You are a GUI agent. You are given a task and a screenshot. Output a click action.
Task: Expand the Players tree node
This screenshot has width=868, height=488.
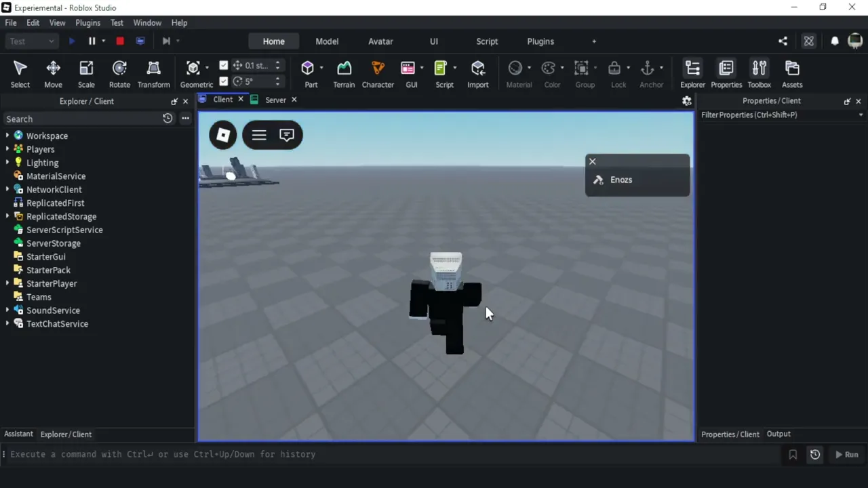click(7, 149)
